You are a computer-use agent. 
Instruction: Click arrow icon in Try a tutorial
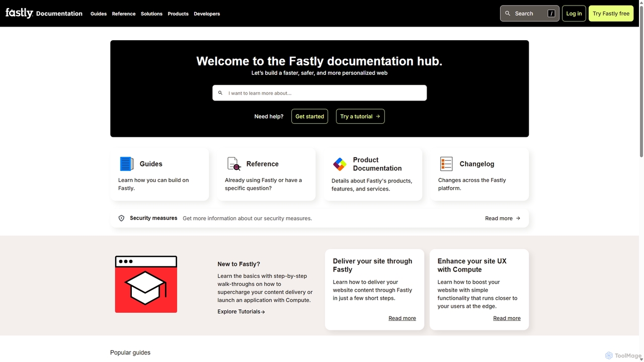tap(378, 117)
